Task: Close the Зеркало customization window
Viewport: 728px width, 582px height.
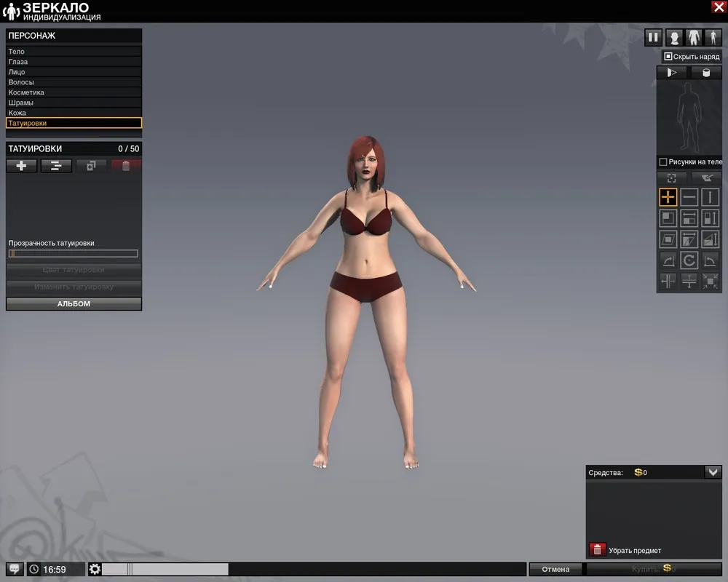Action: pos(719,7)
